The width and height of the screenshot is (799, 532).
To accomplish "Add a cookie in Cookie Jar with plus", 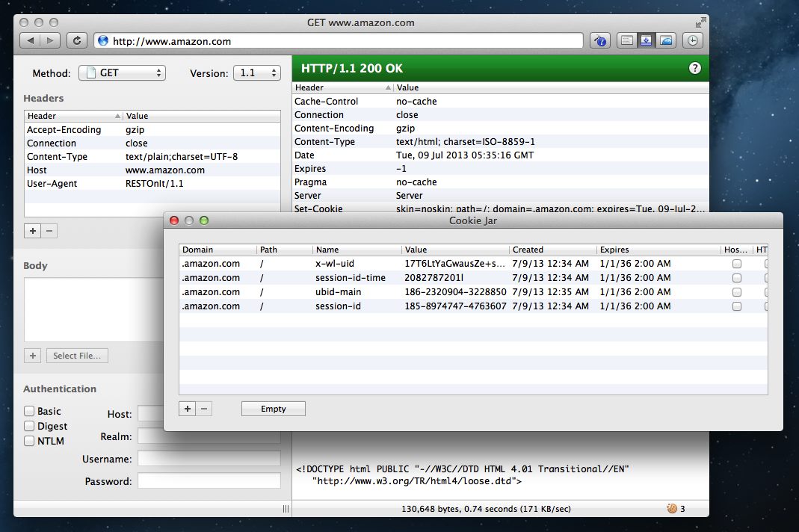I will point(188,409).
